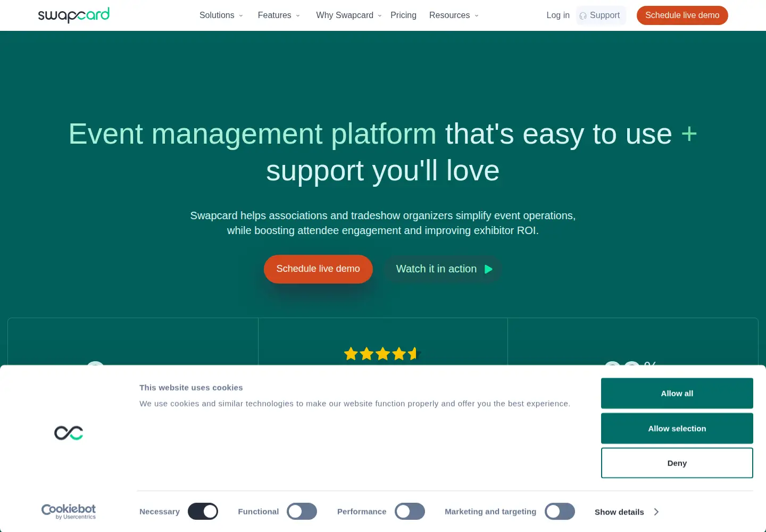
Task: Open the Cookiebot by Usercentrics logo link
Action: tap(69, 511)
